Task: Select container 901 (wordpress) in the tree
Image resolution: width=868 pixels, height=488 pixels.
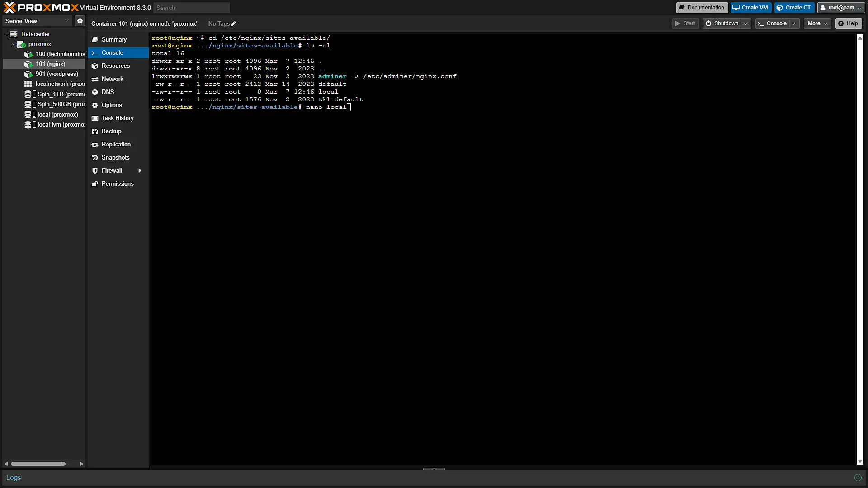Action: [52, 74]
